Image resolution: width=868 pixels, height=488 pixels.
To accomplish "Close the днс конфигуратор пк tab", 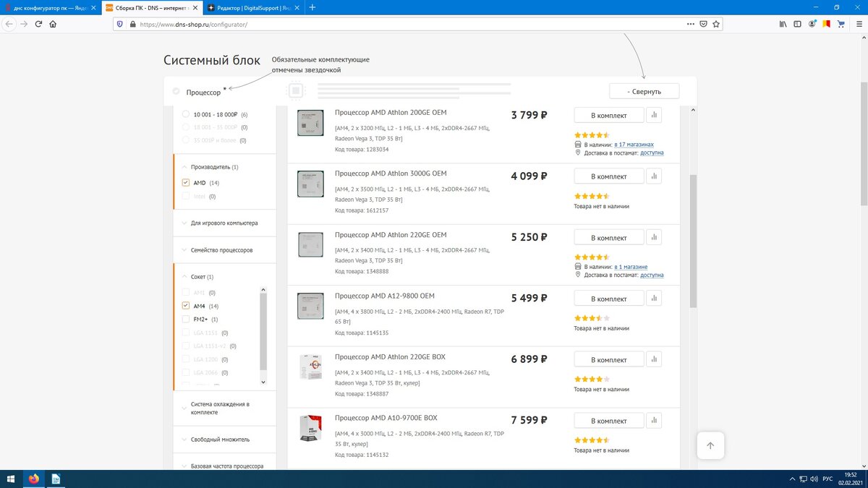I will click(x=94, y=7).
